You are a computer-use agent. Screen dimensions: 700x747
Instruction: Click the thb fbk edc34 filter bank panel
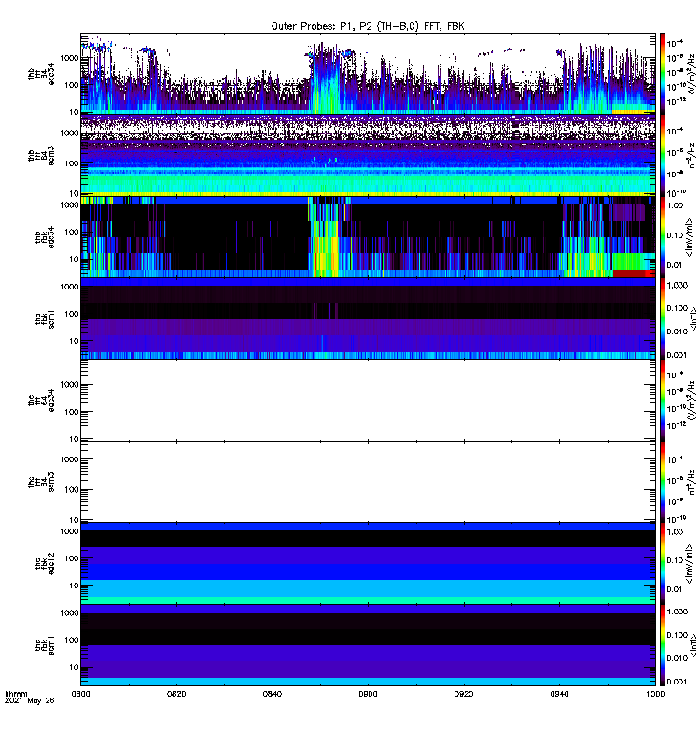(x=368, y=237)
